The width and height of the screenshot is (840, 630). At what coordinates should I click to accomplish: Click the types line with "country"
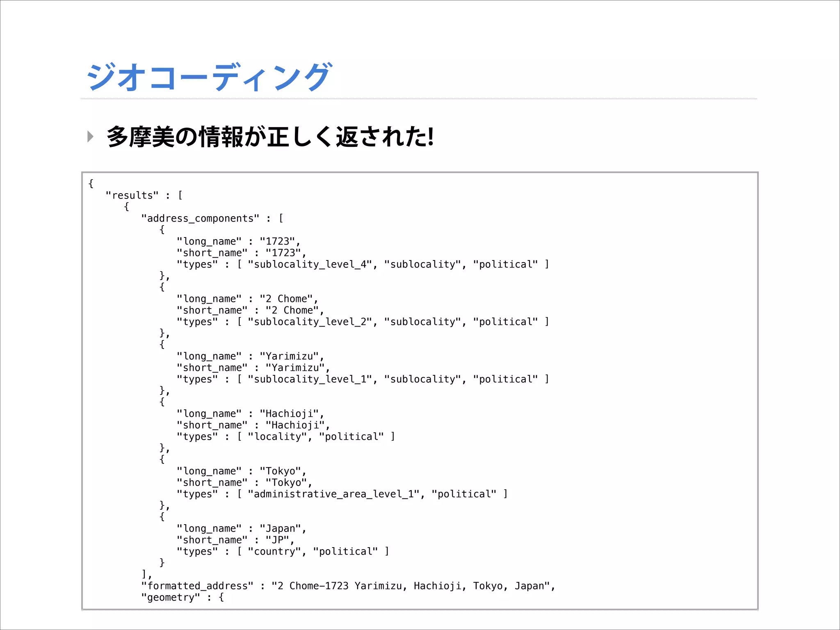[x=283, y=551]
